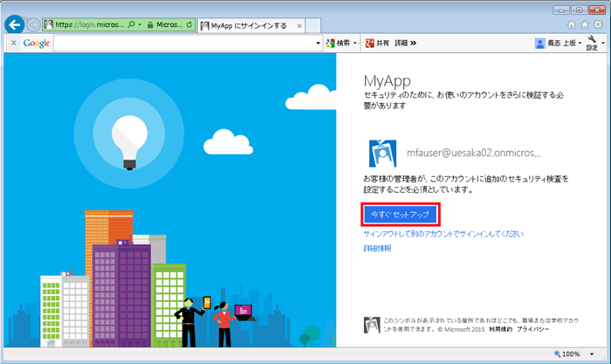The height and width of the screenshot is (364, 611).
Task: Minimize the browser window
Action: click(x=561, y=10)
